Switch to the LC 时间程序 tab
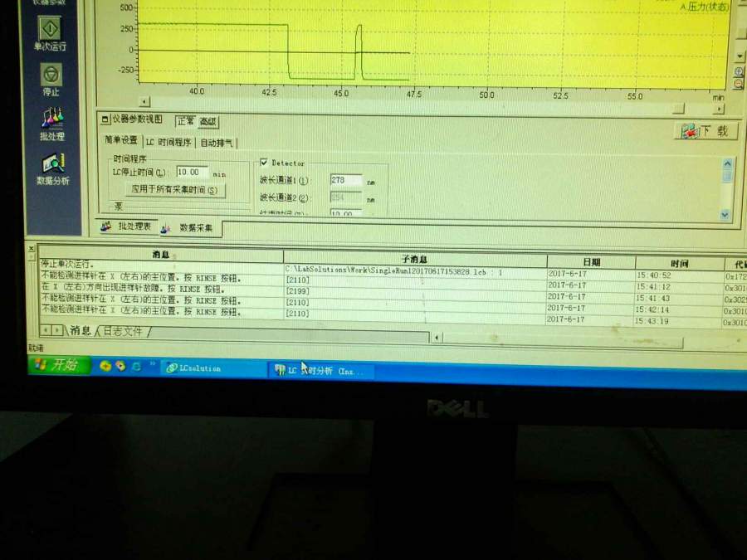This screenshot has width=747, height=560. [168, 142]
